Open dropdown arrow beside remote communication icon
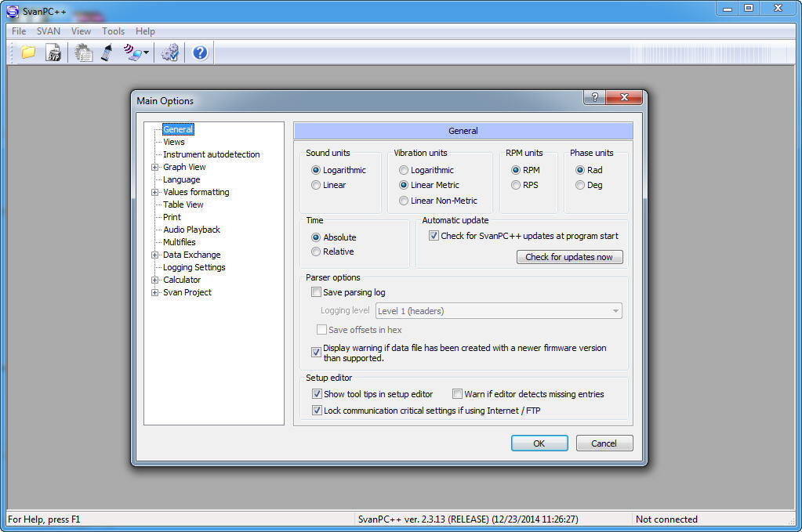Image resolution: width=802 pixels, height=532 pixels. coord(147,52)
